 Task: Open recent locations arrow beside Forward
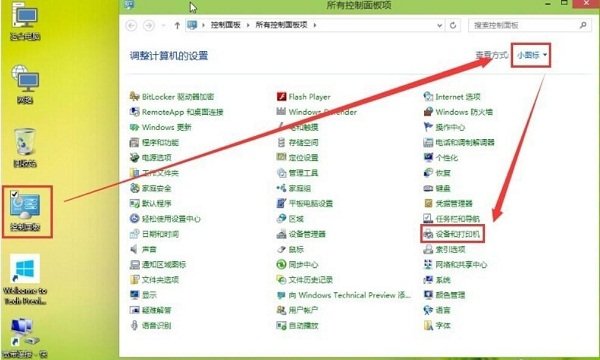tap(163, 25)
